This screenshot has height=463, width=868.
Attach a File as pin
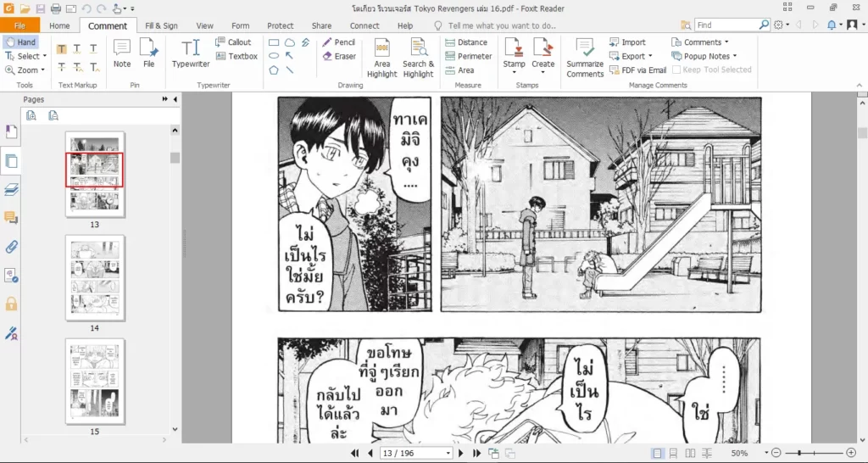(149, 53)
